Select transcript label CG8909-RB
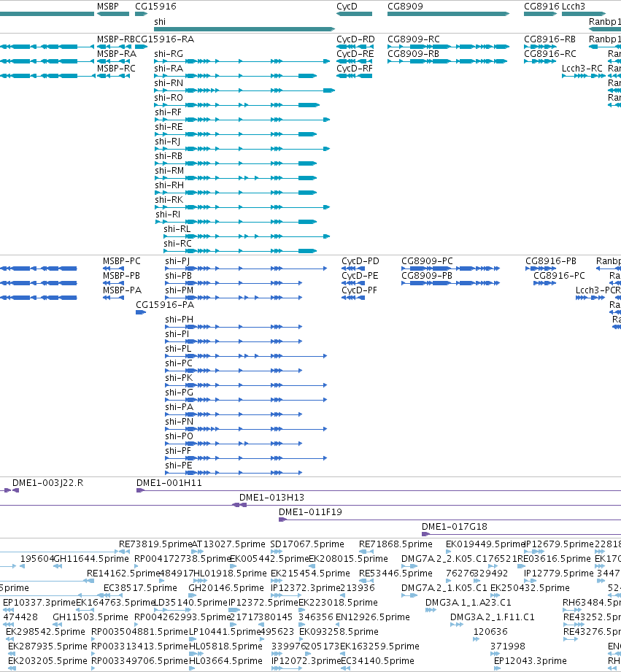 [x=413, y=54]
